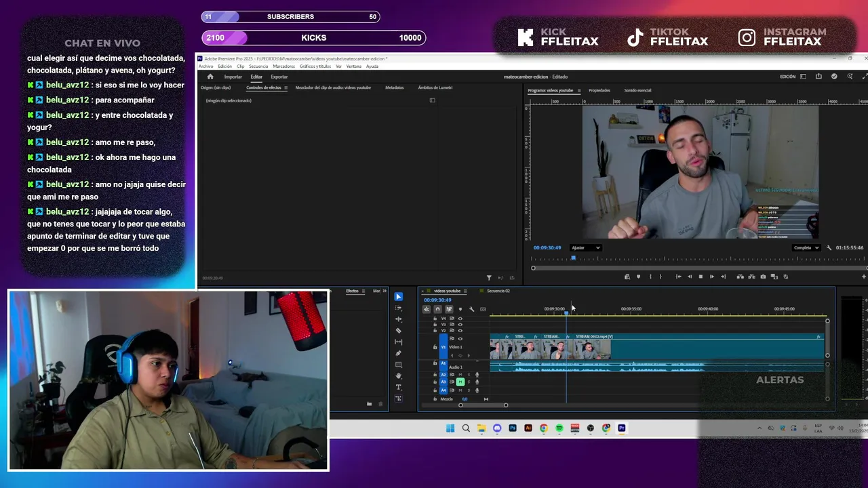Switch to the Exportar tab

(x=279, y=77)
